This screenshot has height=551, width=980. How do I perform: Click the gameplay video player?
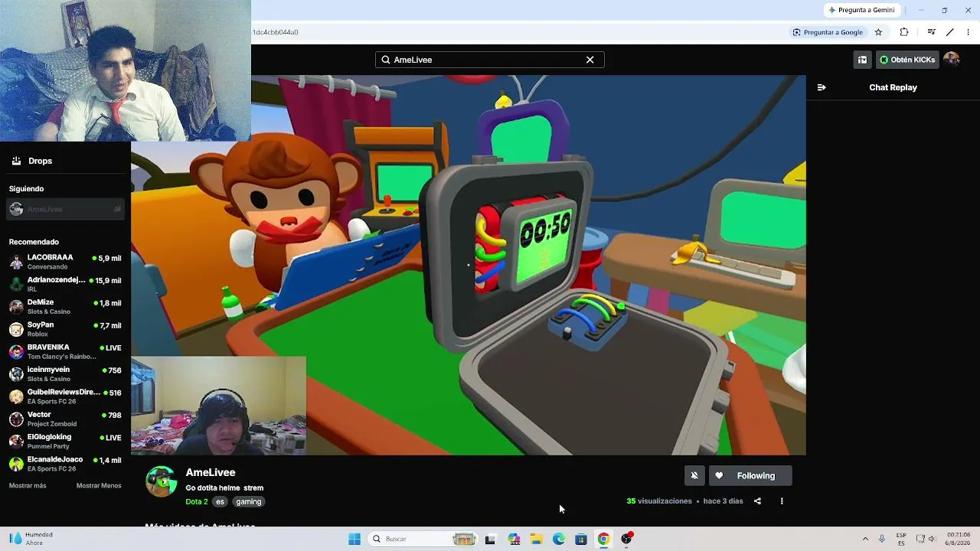(469, 265)
